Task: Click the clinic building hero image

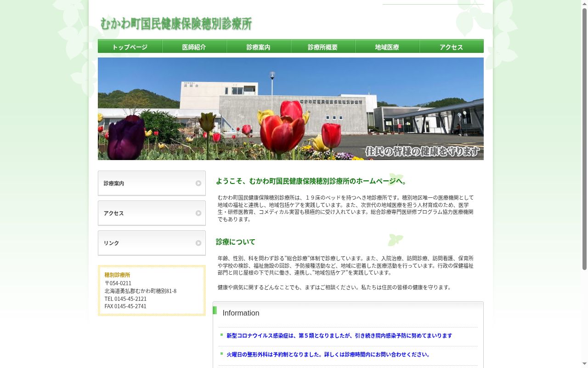Action: point(291,109)
